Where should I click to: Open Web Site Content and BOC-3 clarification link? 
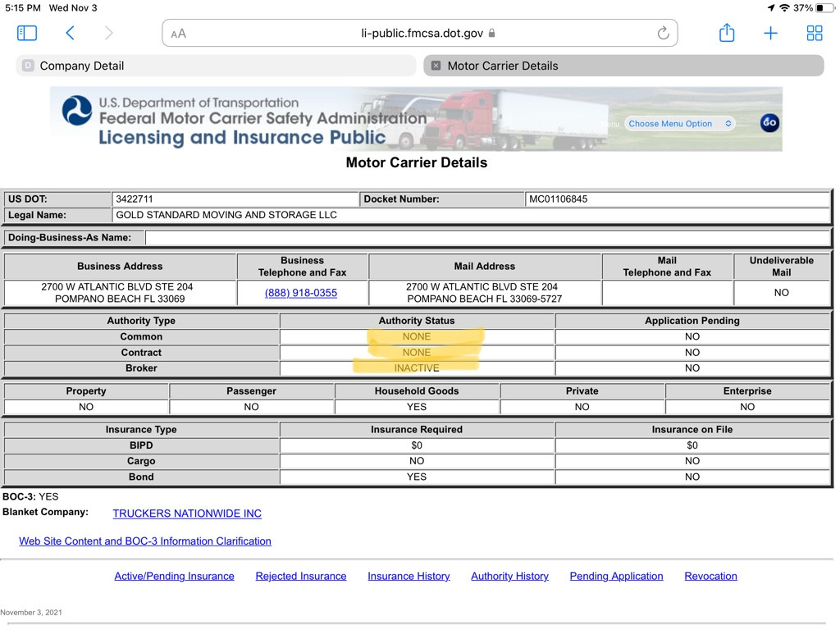[x=145, y=541]
